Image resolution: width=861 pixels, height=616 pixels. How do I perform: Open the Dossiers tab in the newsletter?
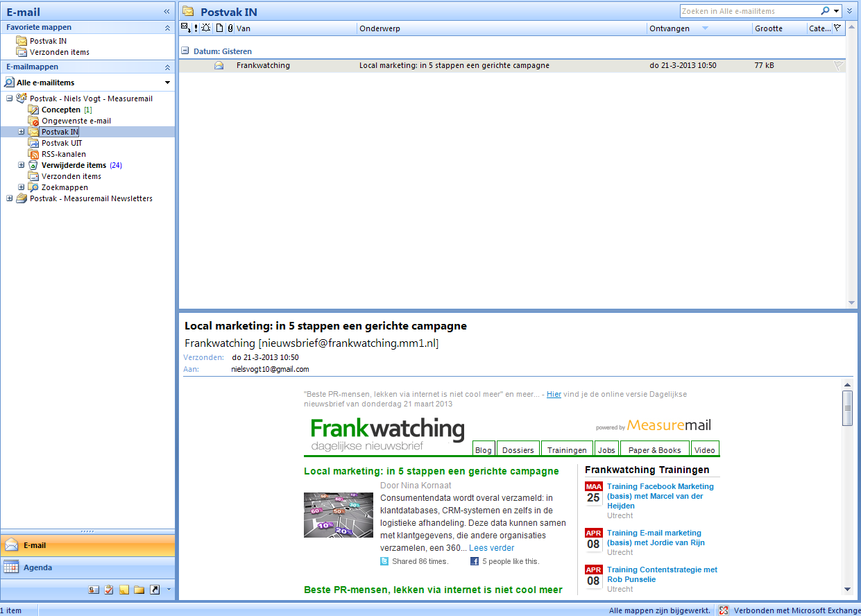pos(518,450)
